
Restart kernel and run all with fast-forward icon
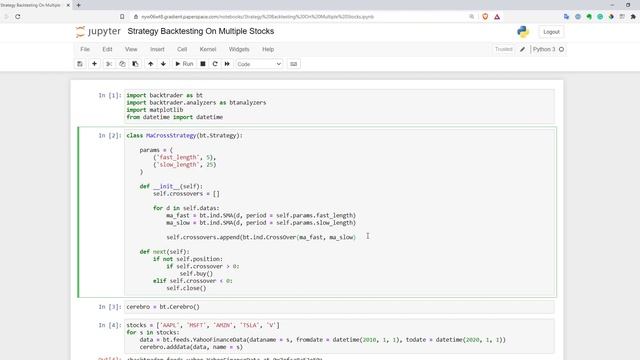point(227,64)
